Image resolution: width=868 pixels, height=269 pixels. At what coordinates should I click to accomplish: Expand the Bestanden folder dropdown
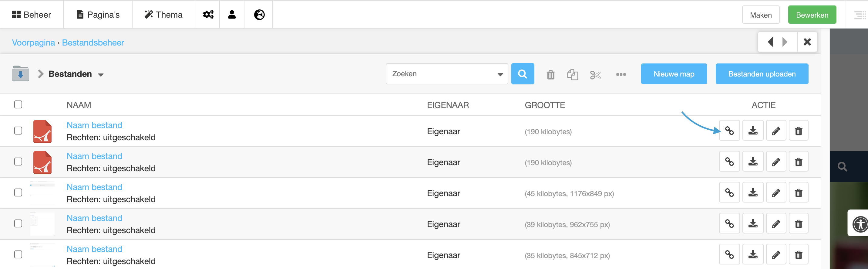101,75
